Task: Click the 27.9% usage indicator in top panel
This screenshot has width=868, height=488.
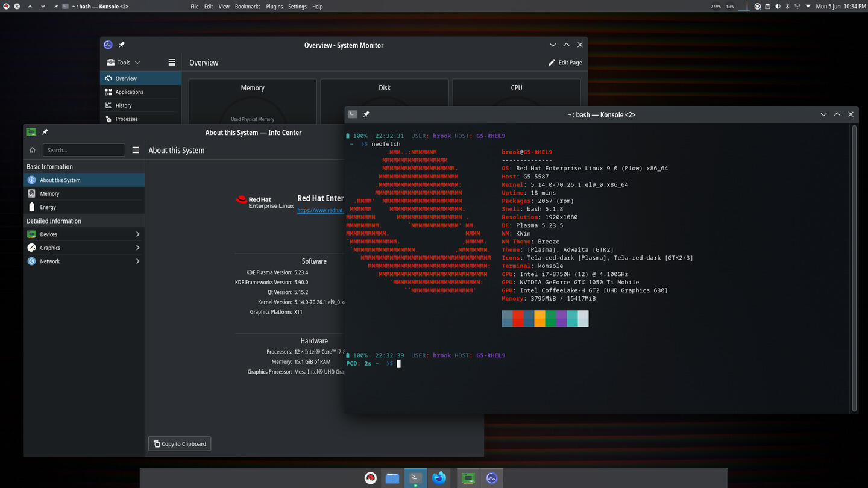Action: [x=715, y=6]
